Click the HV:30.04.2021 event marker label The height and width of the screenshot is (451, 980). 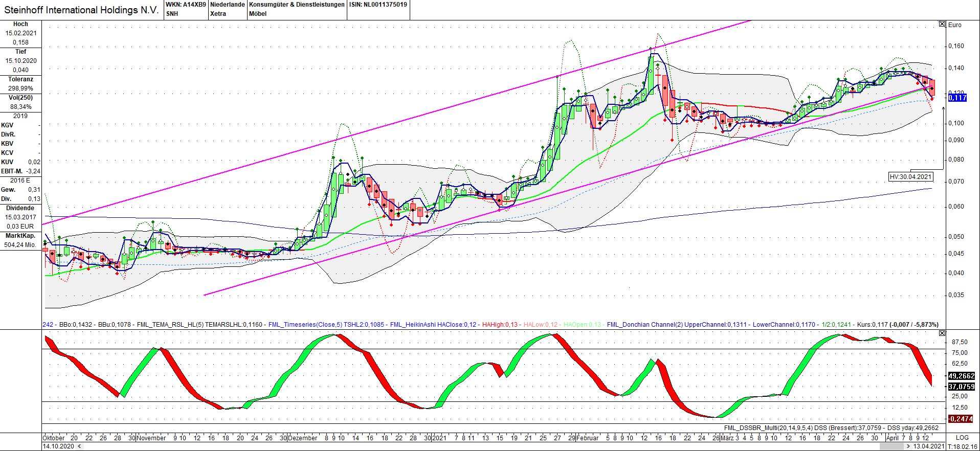pos(911,177)
